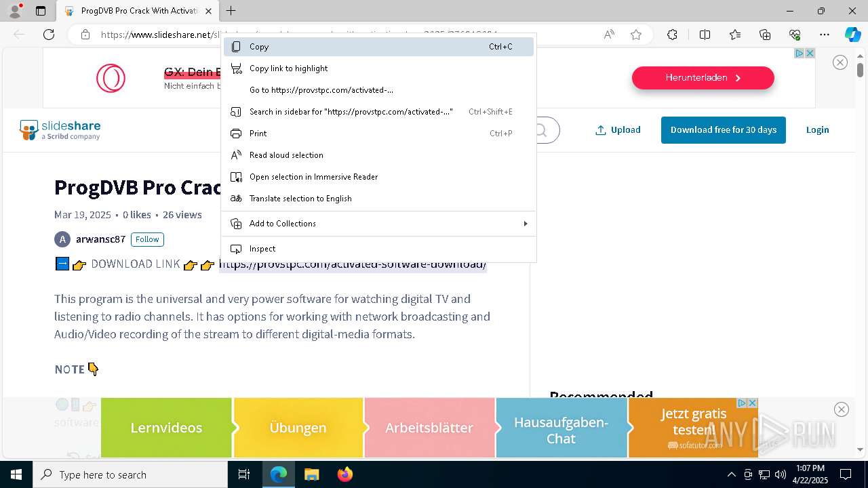The height and width of the screenshot is (488, 868).
Task: Translate selection to English
Action: click(378, 199)
